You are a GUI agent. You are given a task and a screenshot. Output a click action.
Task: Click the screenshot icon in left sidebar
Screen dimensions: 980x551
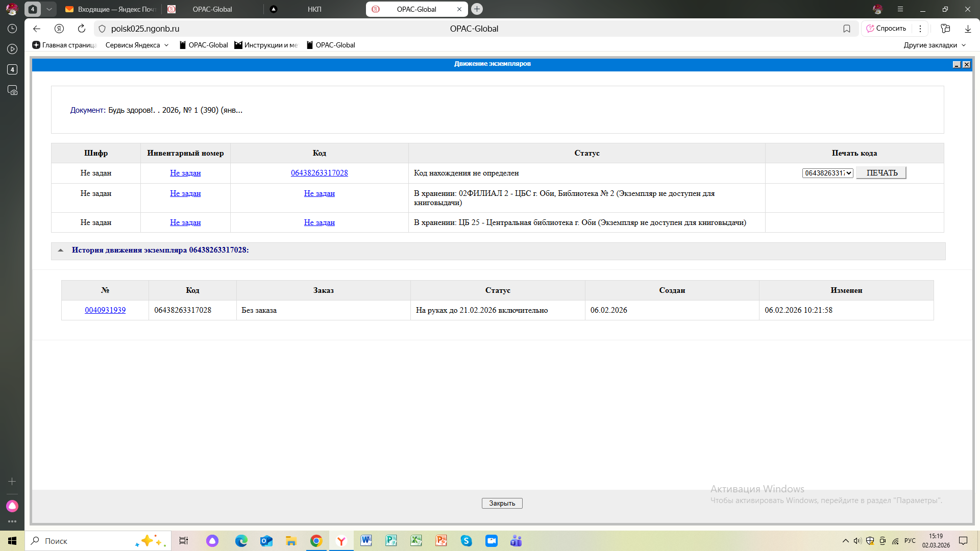(12, 90)
